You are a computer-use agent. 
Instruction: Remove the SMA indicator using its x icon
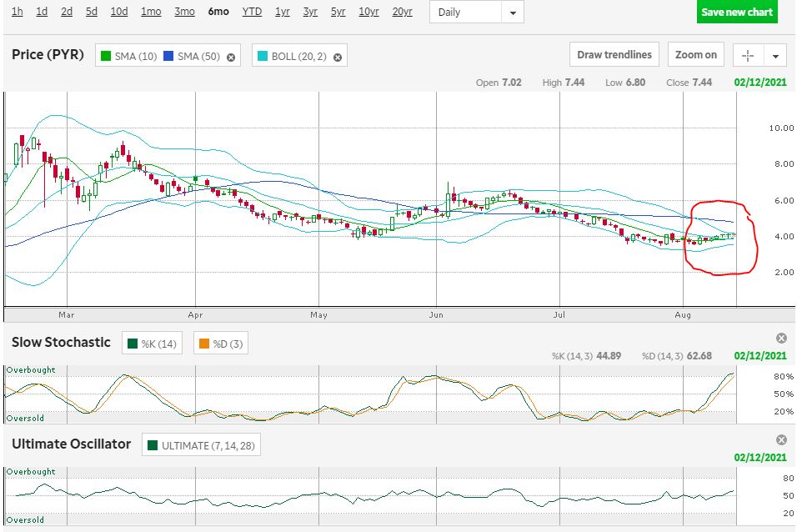coord(231,57)
